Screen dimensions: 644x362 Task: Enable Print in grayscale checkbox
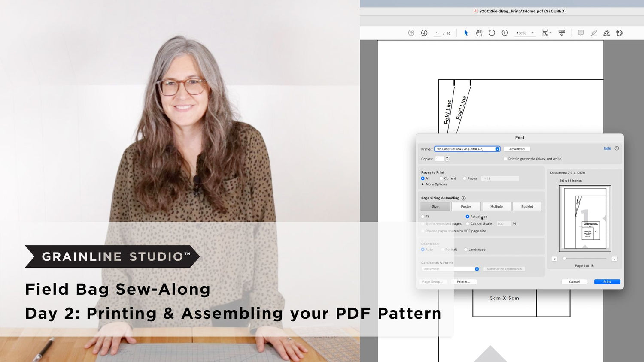tap(505, 159)
